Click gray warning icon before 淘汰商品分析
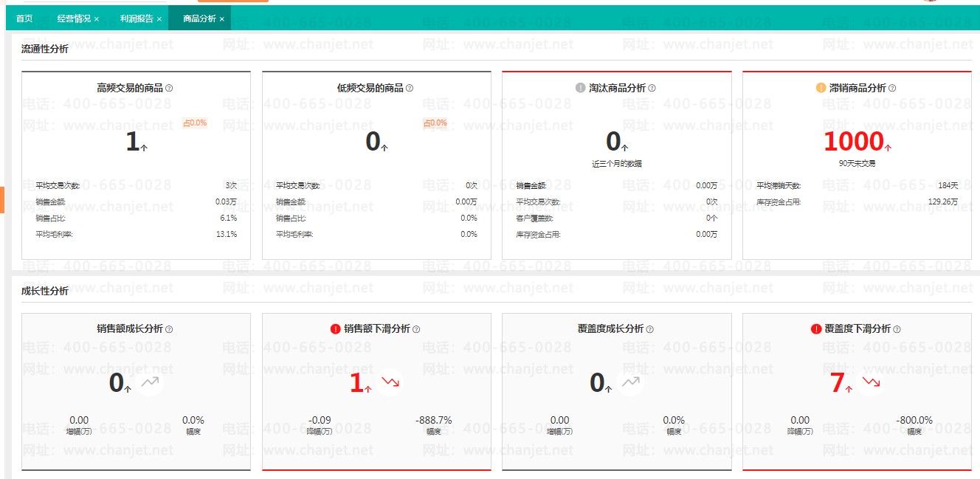Screen dimensions: 980x479 (x=581, y=88)
